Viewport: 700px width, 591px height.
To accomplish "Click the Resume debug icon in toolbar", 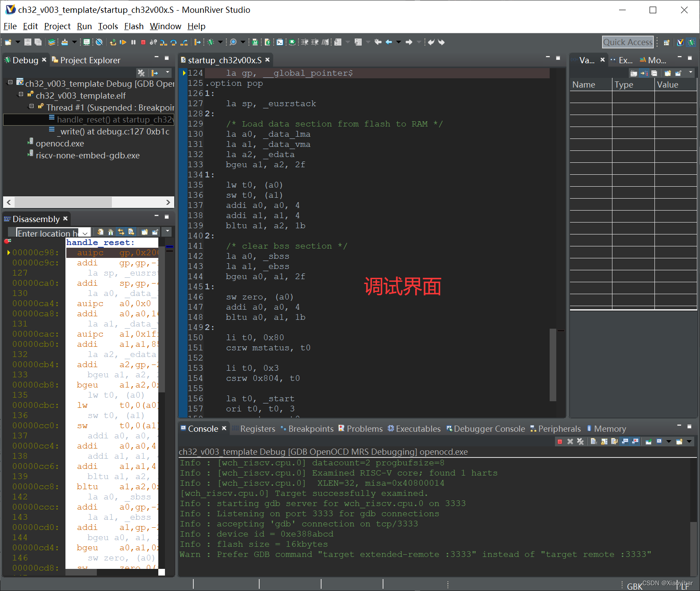I will point(123,42).
